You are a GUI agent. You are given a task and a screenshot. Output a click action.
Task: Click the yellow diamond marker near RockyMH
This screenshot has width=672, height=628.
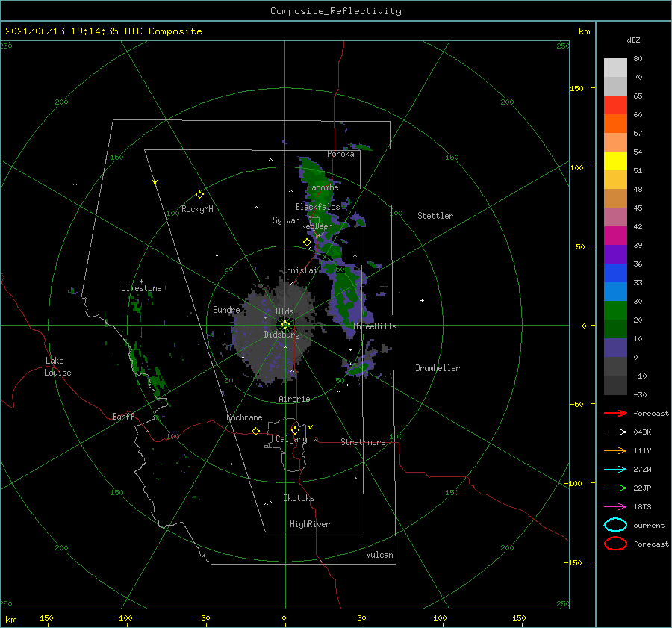199,195
